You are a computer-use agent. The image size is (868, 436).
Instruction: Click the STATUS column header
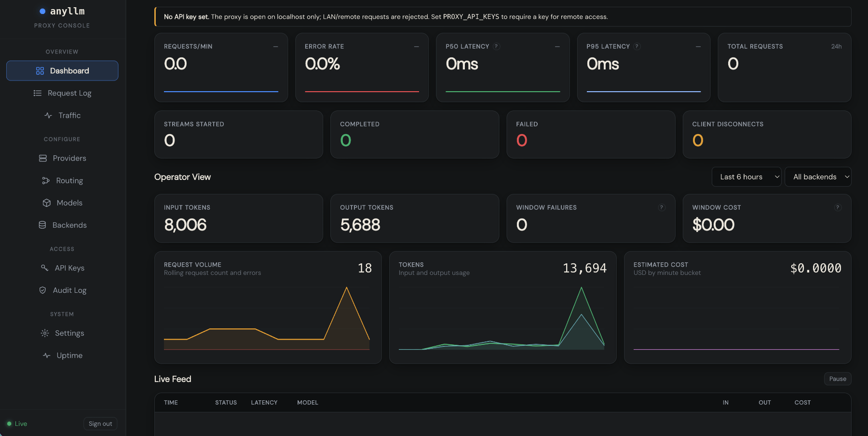[226, 403]
